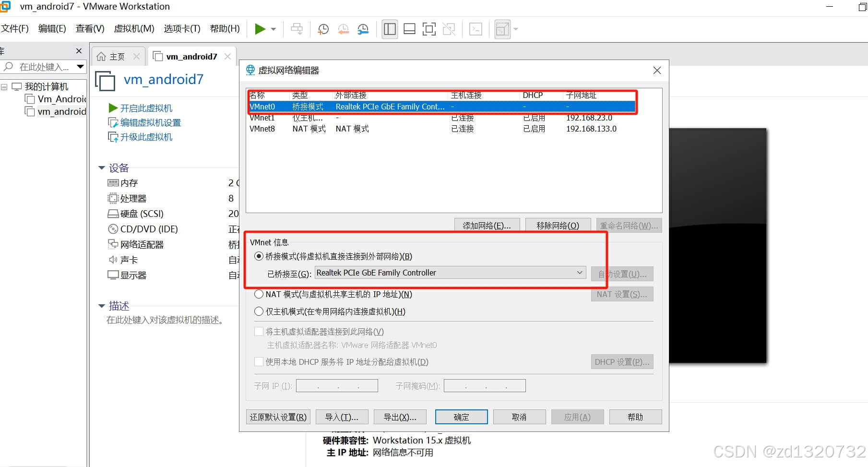Screen dimensions: 868x467
Task: Toggle the thumbnail bar view icon
Action: [409, 29]
